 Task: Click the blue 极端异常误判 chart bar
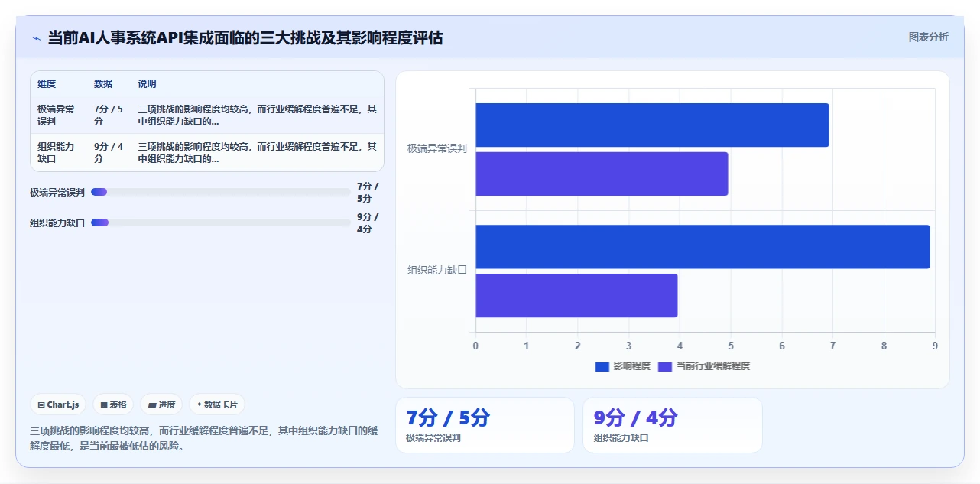tap(652, 125)
